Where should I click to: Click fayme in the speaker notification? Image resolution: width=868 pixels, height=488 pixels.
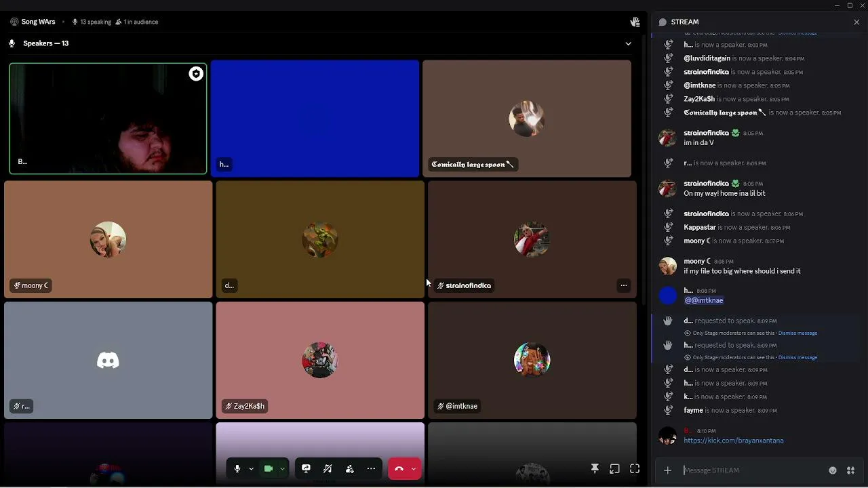click(x=693, y=410)
